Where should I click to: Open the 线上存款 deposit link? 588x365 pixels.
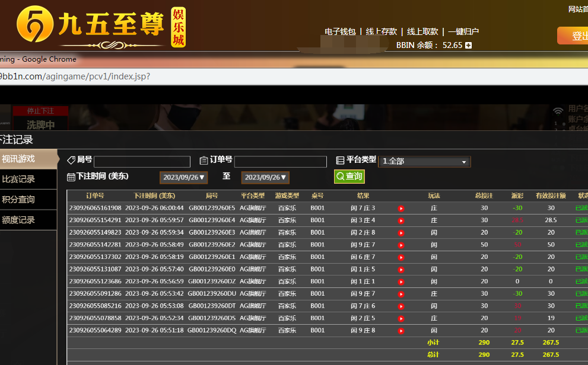tap(382, 31)
